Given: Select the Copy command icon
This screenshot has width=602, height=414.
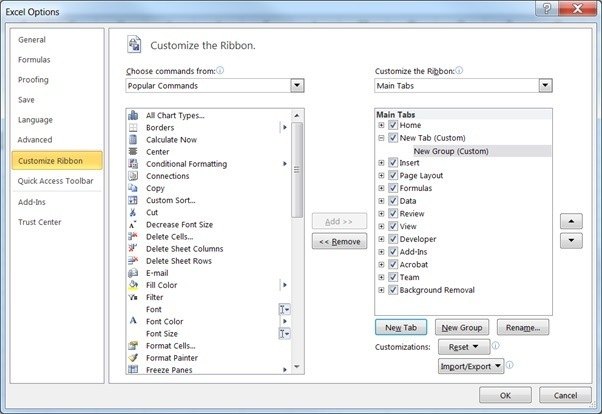Looking at the screenshot, I should (133, 188).
